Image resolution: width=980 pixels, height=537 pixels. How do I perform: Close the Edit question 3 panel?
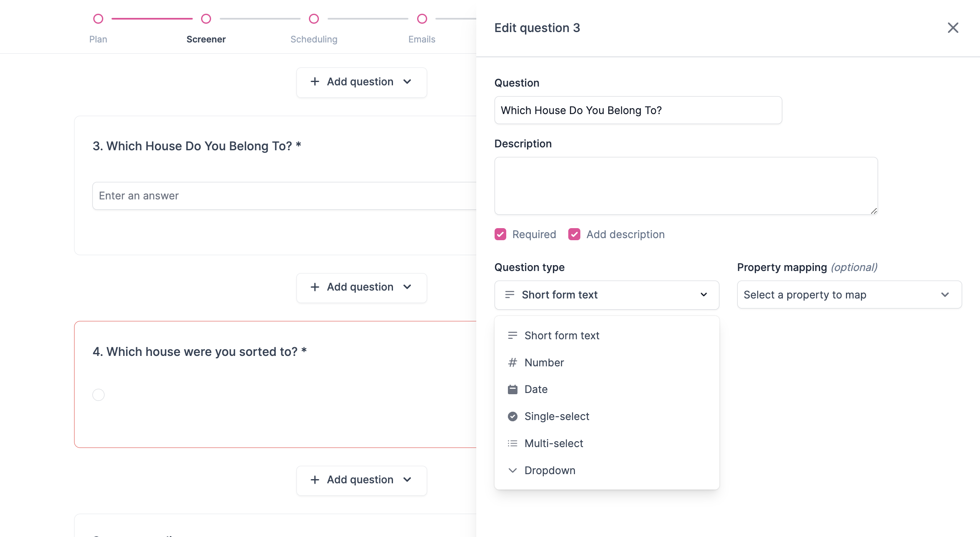953,28
